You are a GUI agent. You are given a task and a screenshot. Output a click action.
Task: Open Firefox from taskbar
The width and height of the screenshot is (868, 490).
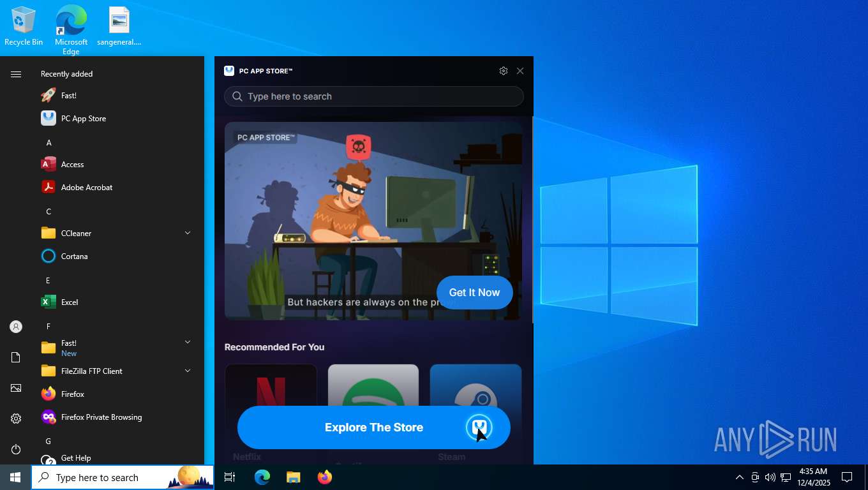click(x=324, y=477)
